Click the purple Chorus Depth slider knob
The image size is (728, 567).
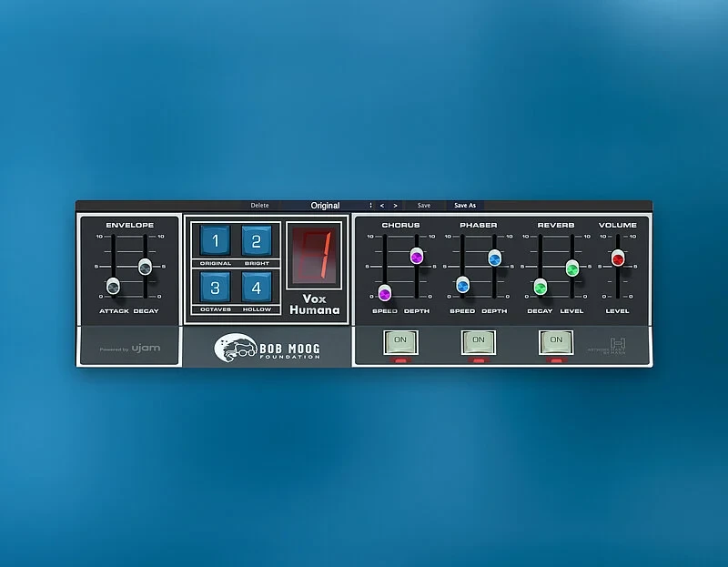(x=417, y=257)
